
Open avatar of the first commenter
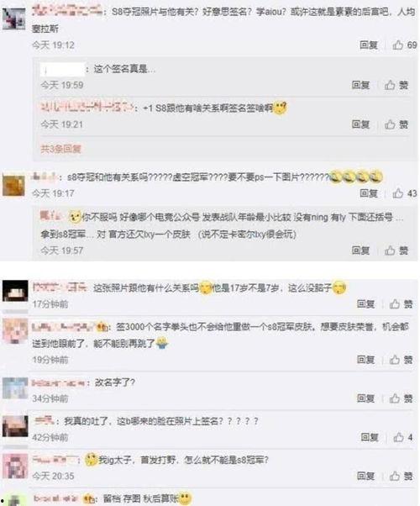click(14, 19)
